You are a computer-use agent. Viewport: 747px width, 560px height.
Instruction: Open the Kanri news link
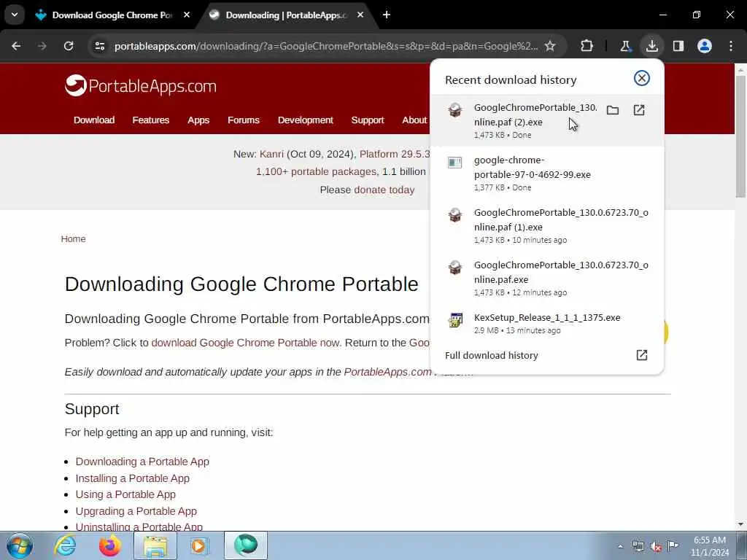point(271,155)
